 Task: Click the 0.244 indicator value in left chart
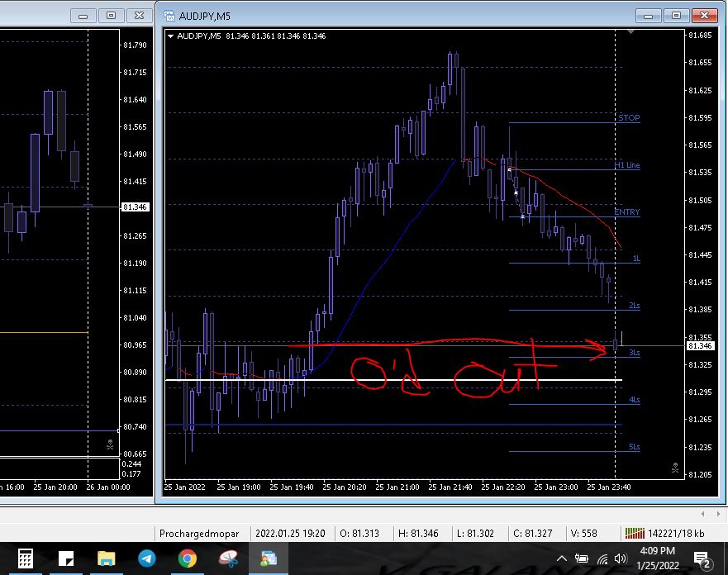[x=131, y=464]
